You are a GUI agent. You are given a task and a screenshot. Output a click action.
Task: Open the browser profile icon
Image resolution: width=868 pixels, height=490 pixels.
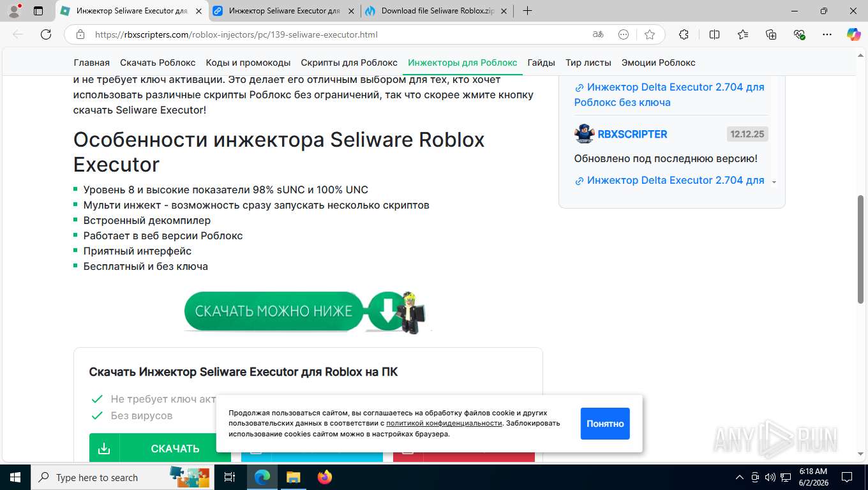(x=14, y=11)
